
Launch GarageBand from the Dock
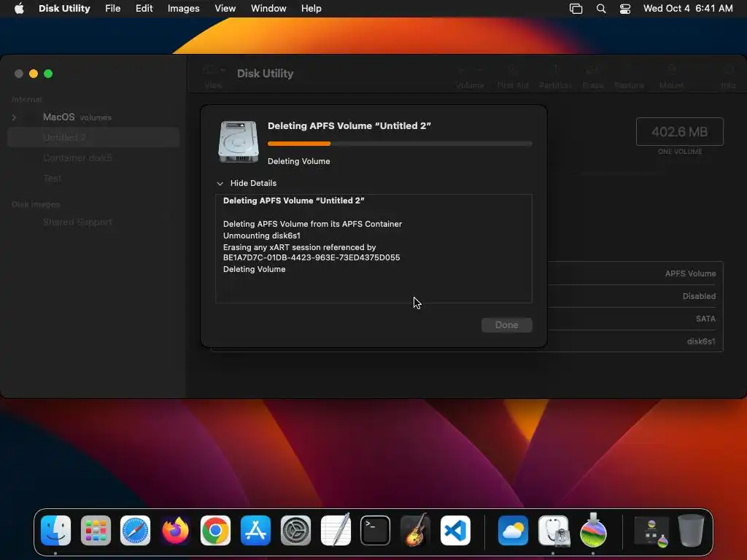(415, 530)
